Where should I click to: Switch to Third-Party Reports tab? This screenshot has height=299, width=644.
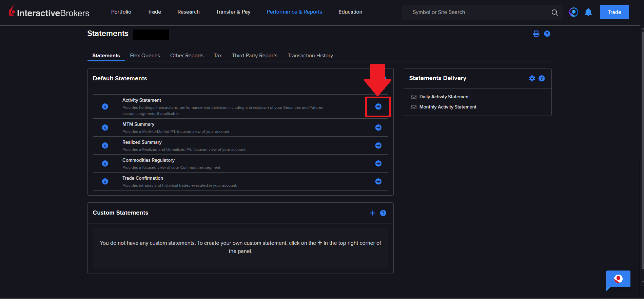(255, 56)
